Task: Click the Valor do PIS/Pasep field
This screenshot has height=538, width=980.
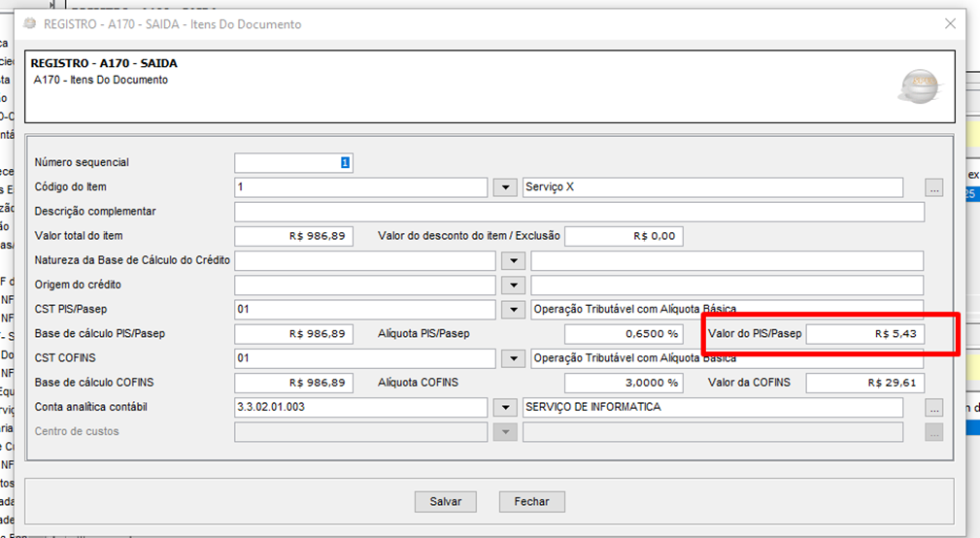Action: [x=865, y=334]
